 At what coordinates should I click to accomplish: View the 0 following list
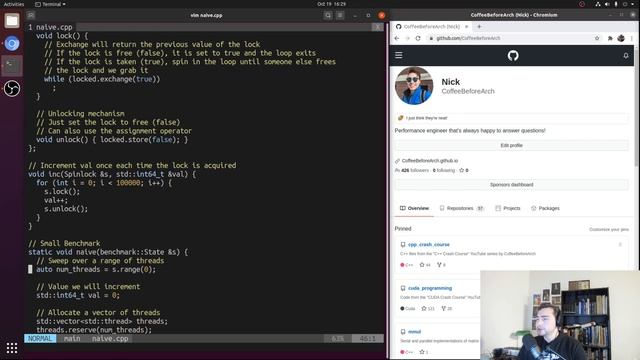pyautogui.click(x=444, y=170)
